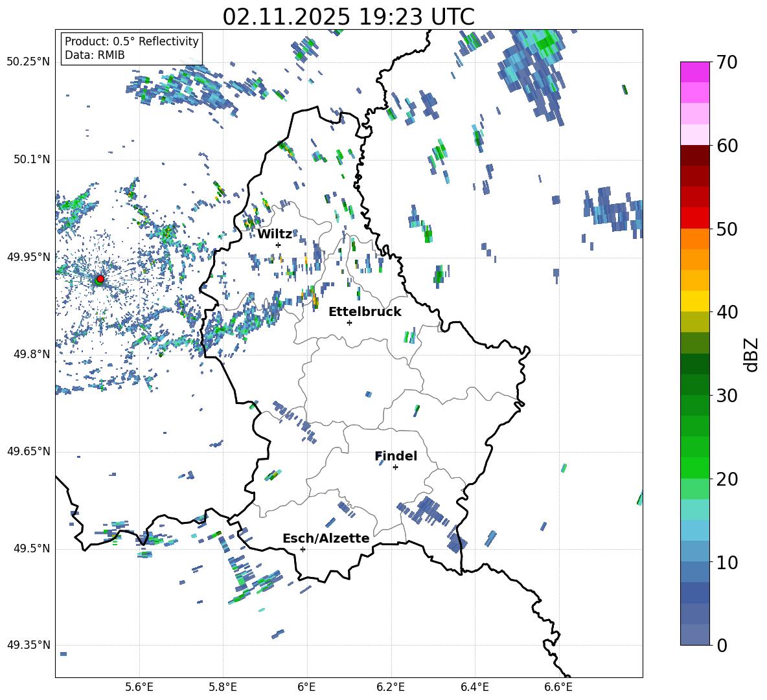Click the 5.8°E longitude label
This screenshot has width=767, height=700.
coord(223,688)
